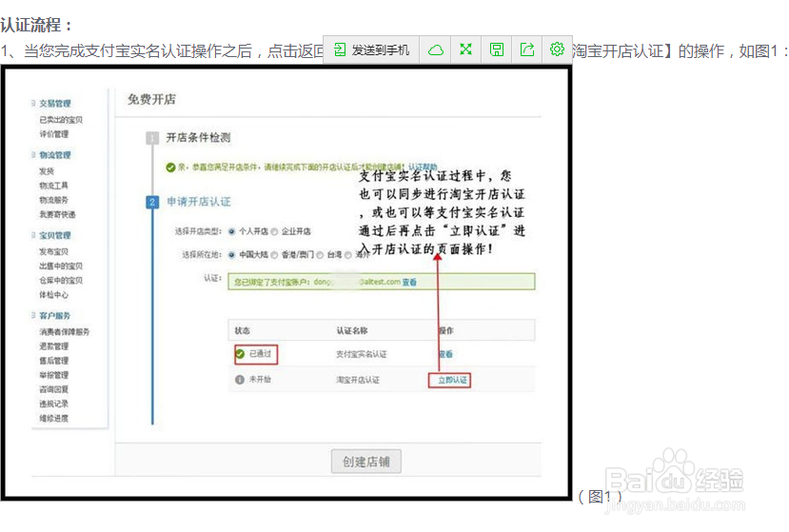Open 出售中的宝贝

coord(61,266)
